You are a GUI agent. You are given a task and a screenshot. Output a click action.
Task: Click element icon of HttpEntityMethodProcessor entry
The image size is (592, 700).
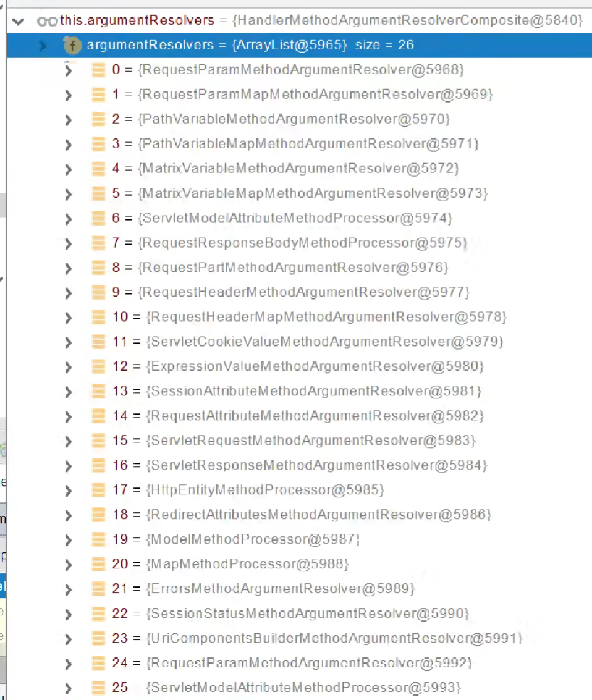(x=98, y=490)
